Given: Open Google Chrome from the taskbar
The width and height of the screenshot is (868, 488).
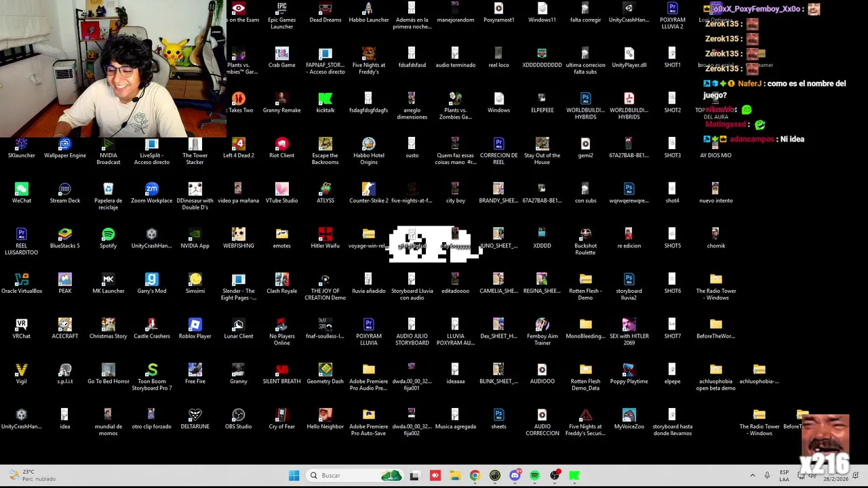Looking at the screenshot, I should click(475, 476).
